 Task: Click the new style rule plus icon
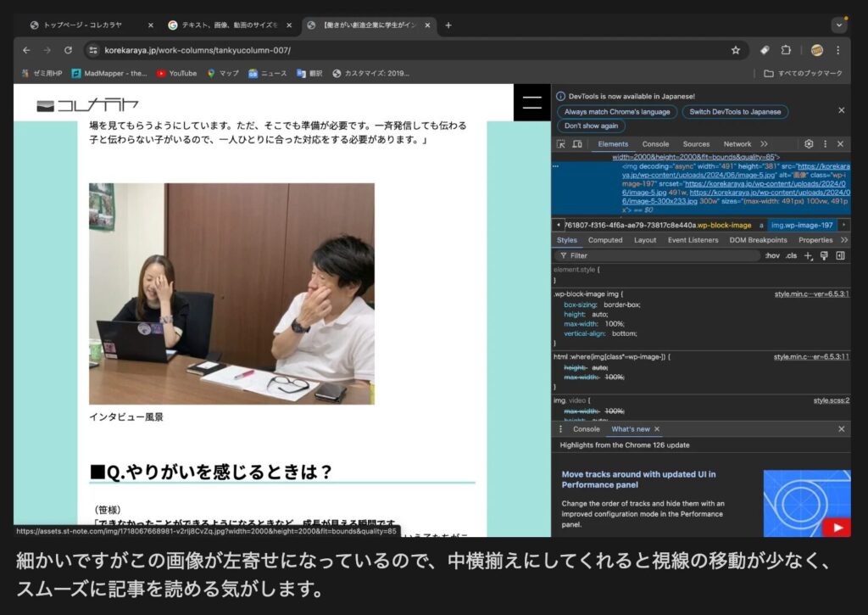(808, 255)
